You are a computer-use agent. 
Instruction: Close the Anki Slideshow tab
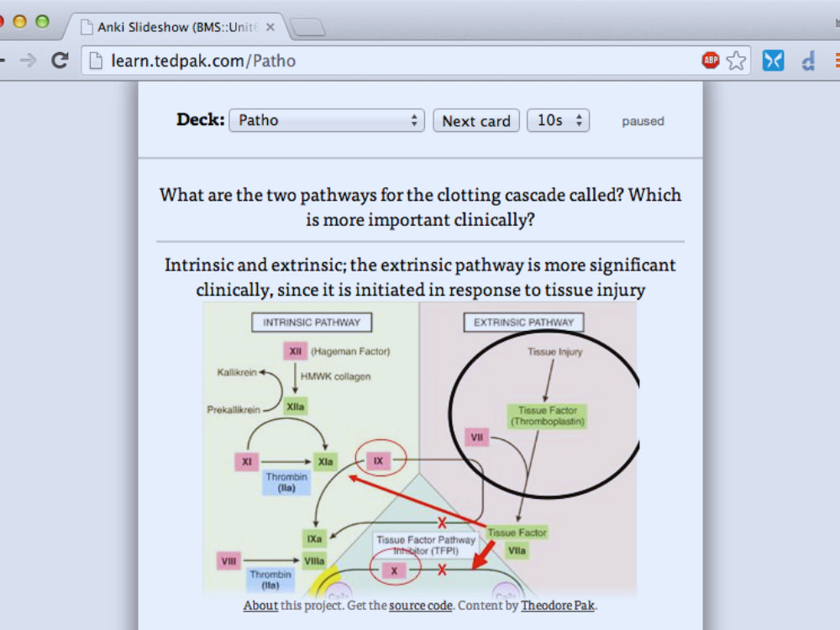coord(270,27)
